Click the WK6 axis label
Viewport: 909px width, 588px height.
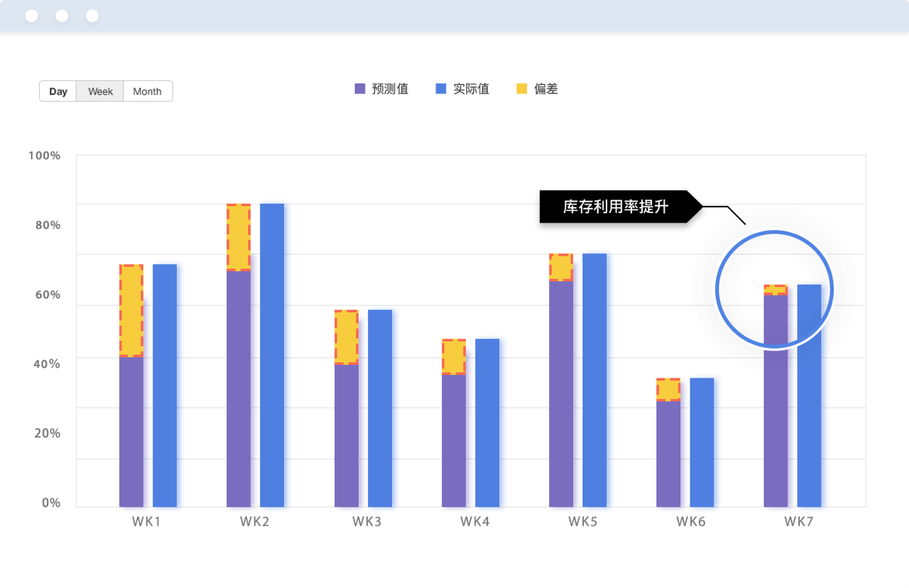tap(691, 522)
